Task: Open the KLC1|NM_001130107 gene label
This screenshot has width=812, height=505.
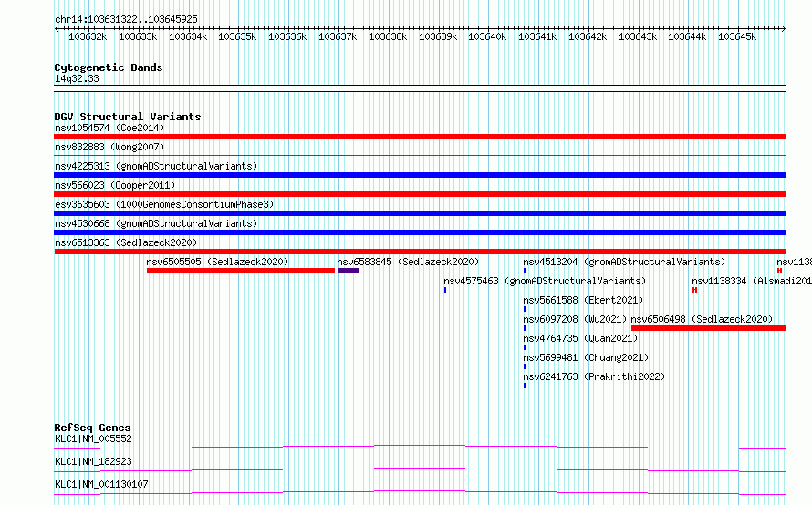Action: (x=101, y=484)
